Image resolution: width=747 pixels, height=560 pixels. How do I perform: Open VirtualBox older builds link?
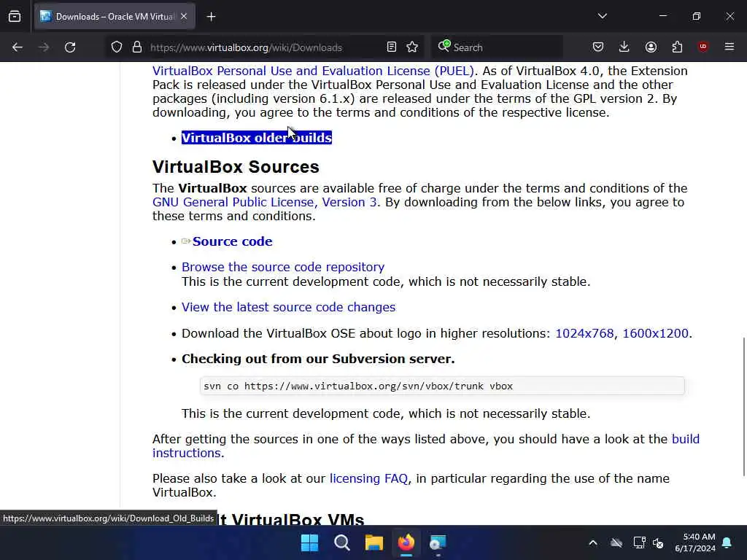click(x=256, y=138)
